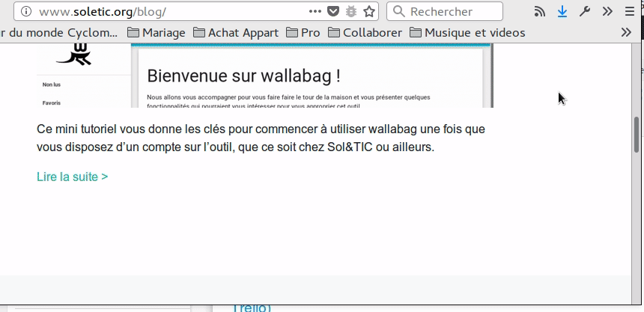Open the RSS feed subscribe icon
The height and width of the screenshot is (312, 644).
tap(540, 11)
